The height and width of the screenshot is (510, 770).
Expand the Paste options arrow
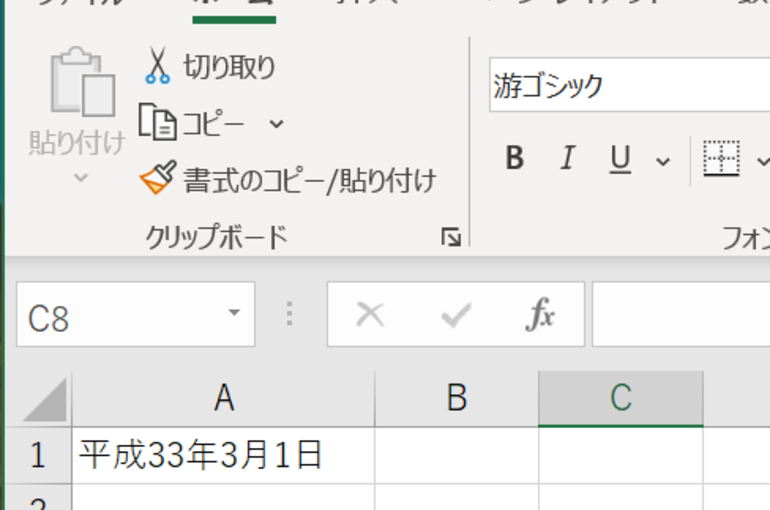coord(81,177)
